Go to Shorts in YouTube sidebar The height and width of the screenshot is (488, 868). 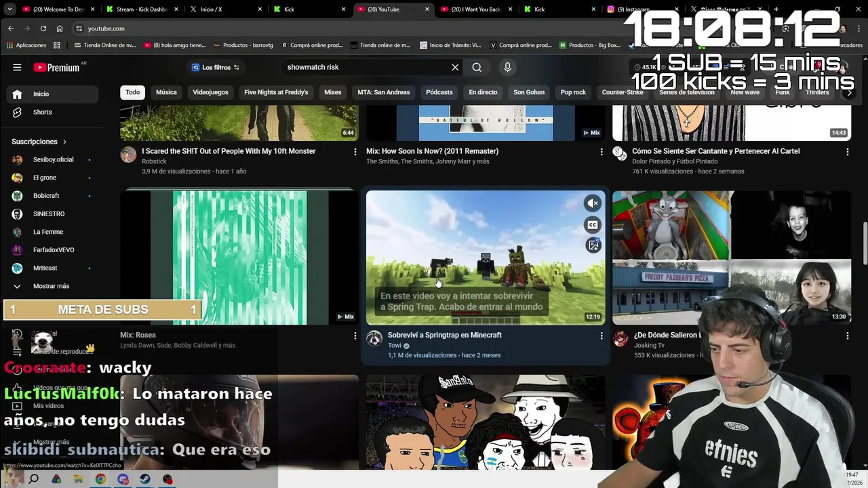coord(52,113)
